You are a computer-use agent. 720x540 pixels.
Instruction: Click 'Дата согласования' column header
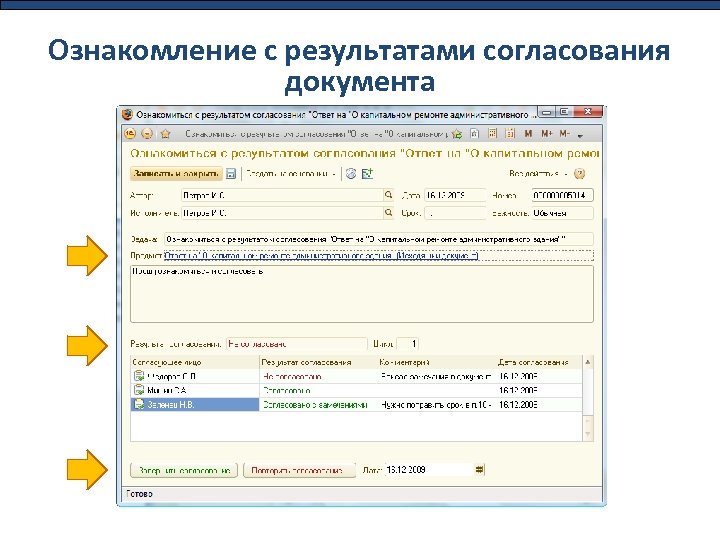[x=539, y=362]
